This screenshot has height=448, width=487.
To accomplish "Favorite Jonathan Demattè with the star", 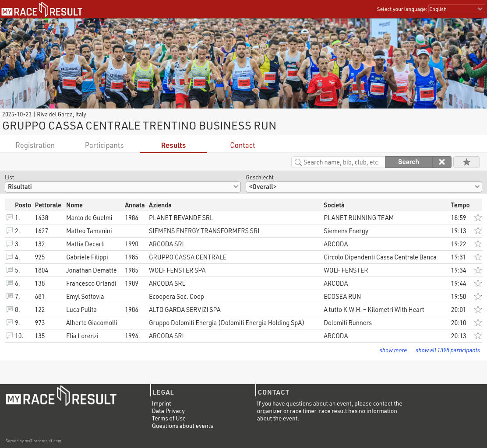I will tap(478, 270).
